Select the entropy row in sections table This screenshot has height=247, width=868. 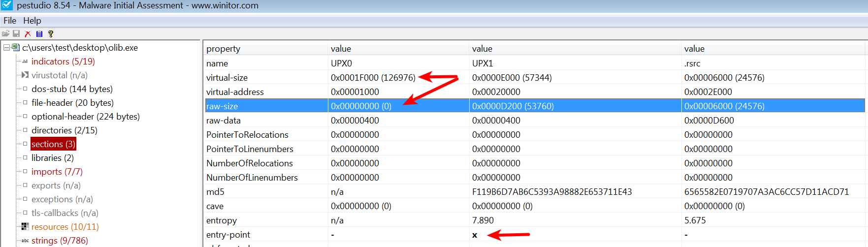[222, 220]
